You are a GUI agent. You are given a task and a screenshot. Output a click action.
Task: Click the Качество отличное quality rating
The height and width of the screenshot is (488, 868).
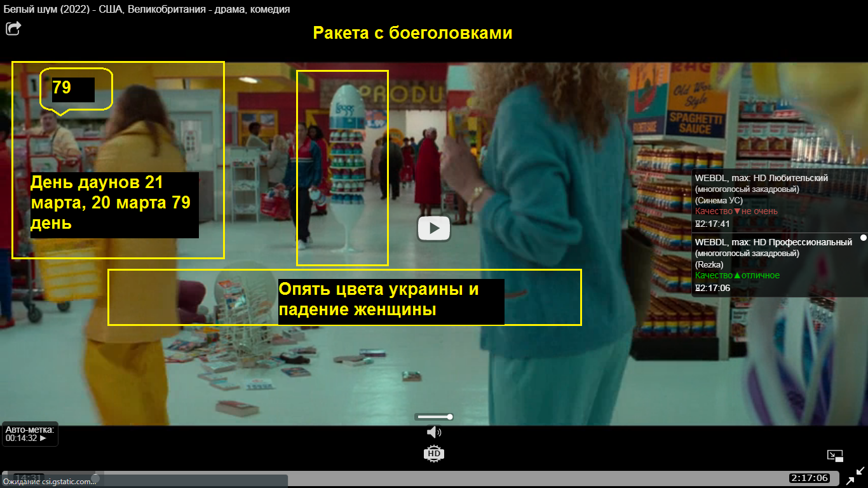point(737,275)
